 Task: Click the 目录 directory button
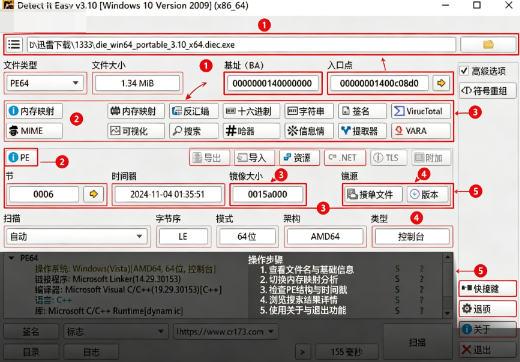31,352
